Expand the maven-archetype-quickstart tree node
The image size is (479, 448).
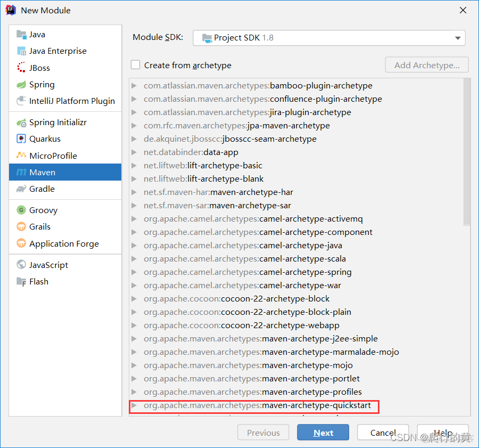point(134,405)
